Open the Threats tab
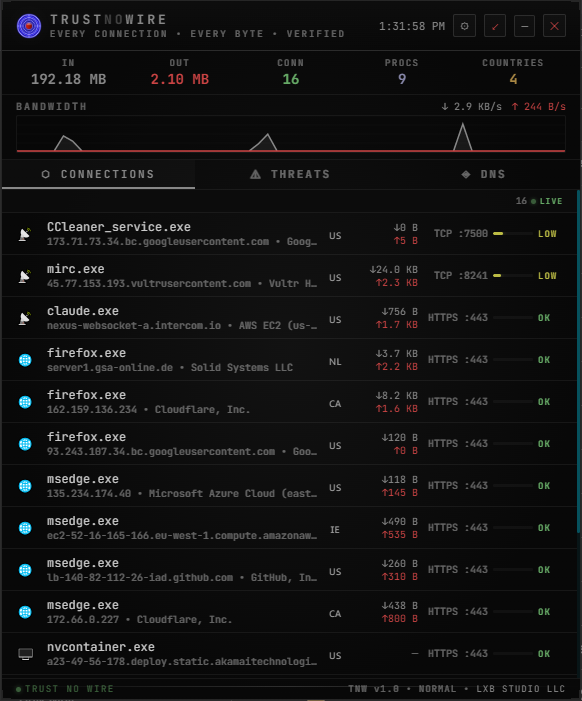The image size is (582, 701). (291, 174)
